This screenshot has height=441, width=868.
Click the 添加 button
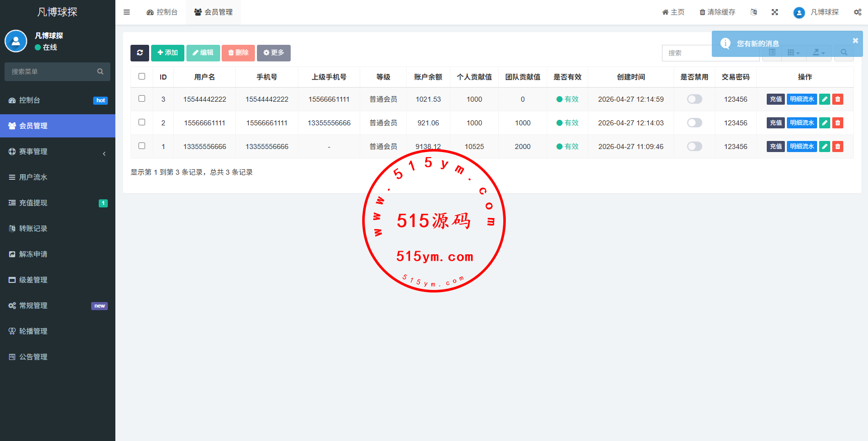[x=167, y=53]
